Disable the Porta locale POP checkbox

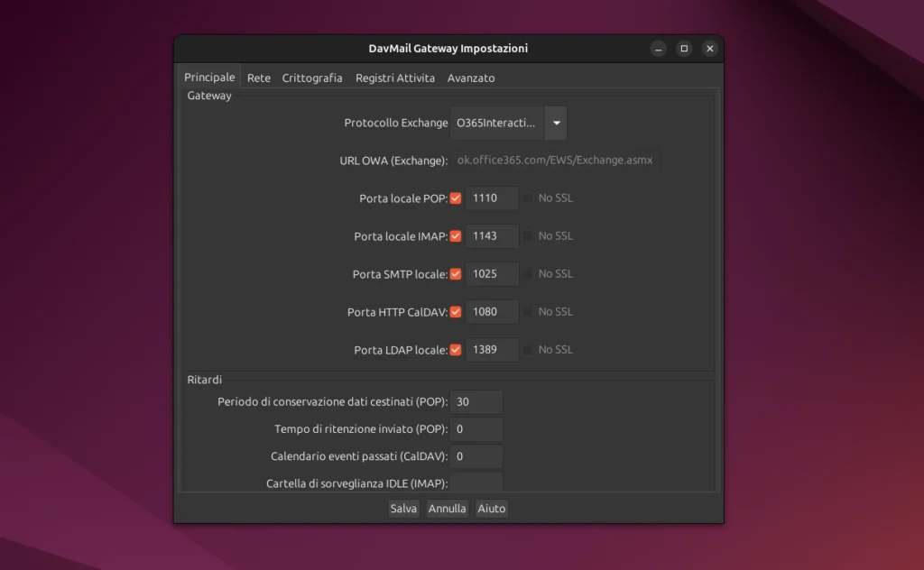pyautogui.click(x=457, y=198)
